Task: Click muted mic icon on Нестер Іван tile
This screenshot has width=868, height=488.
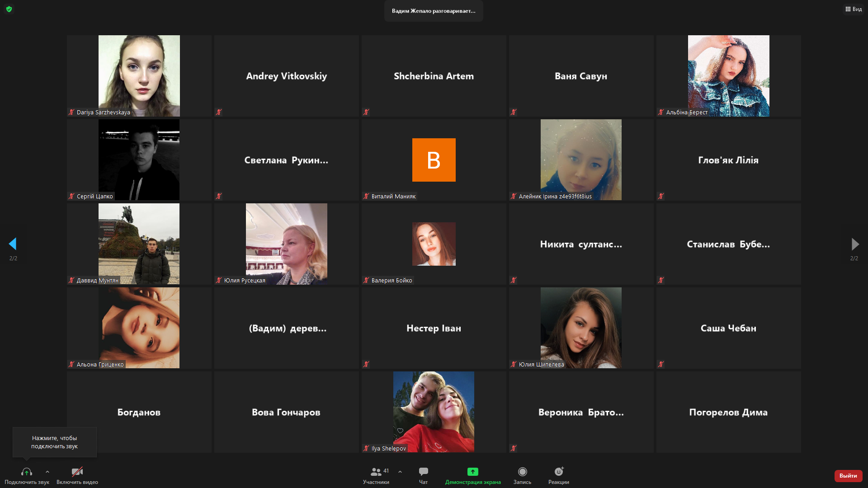Action: click(x=366, y=364)
